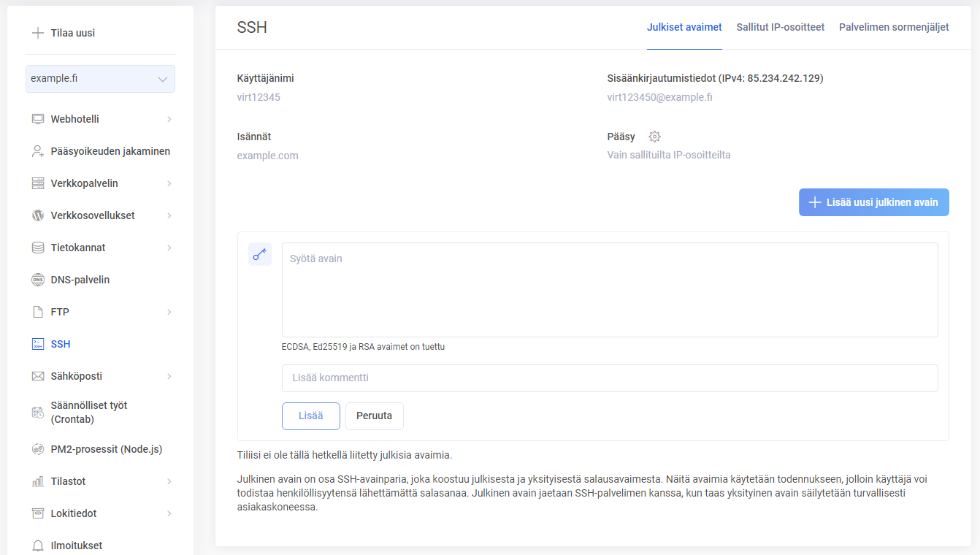Switch to Sallitut IP-osoitteet tab
This screenshot has height=555, width=980.
click(780, 27)
